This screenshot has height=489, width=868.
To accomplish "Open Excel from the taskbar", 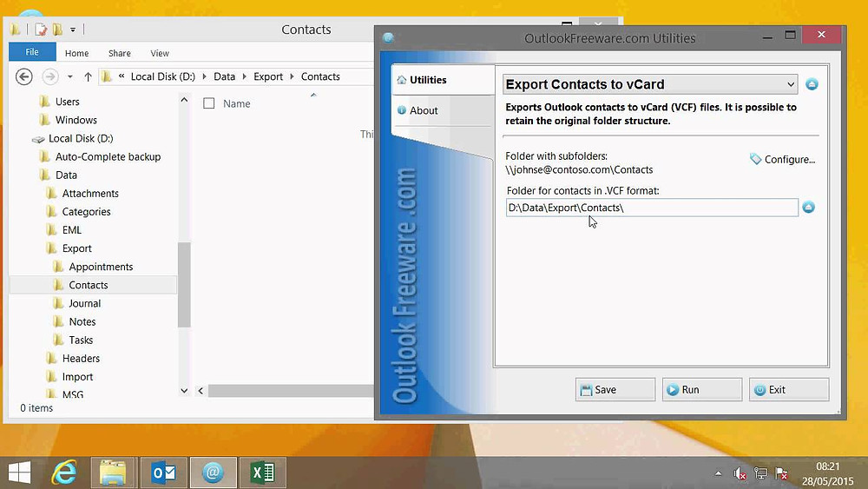I will (x=263, y=472).
